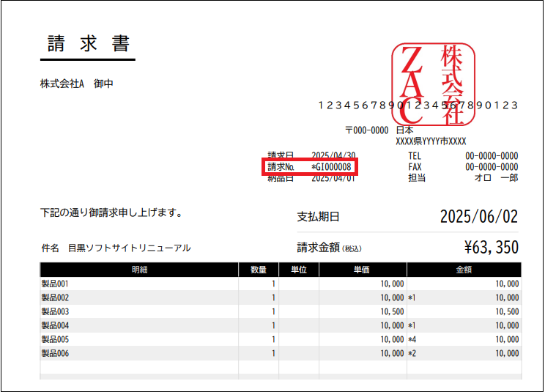Click the TEL label

(x=415, y=156)
